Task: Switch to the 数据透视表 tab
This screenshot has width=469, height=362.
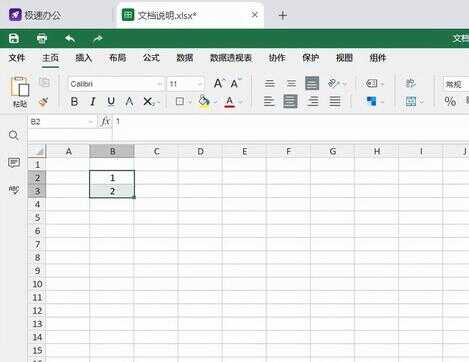Action: coord(231,58)
